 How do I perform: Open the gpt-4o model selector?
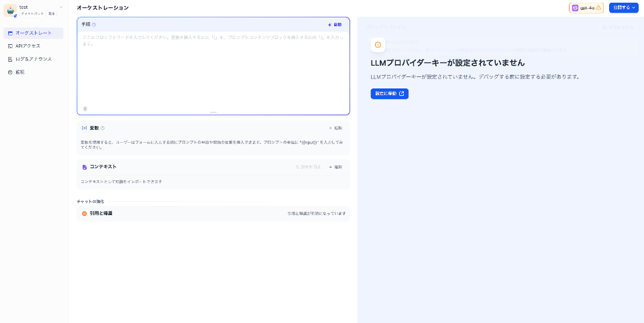click(586, 8)
